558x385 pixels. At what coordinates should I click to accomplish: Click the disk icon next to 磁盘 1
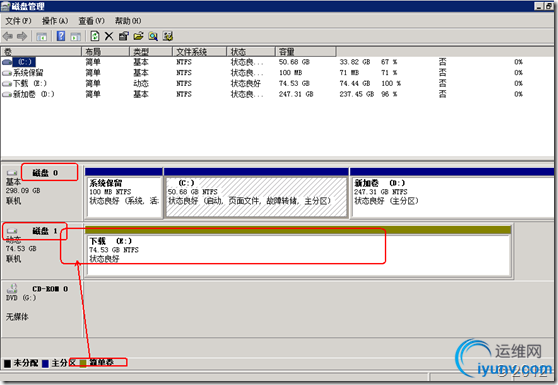click(x=12, y=231)
